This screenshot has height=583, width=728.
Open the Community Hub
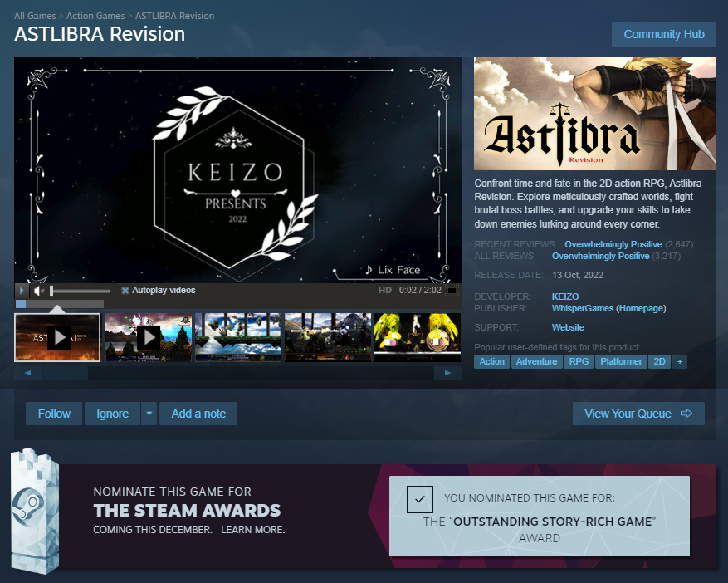[x=663, y=34]
